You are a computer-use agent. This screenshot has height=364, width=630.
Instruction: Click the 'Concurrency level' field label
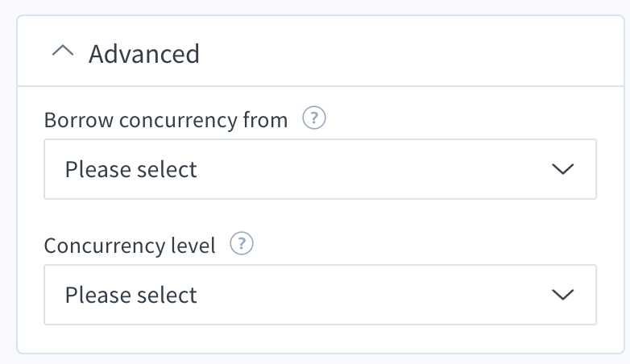(x=130, y=246)
